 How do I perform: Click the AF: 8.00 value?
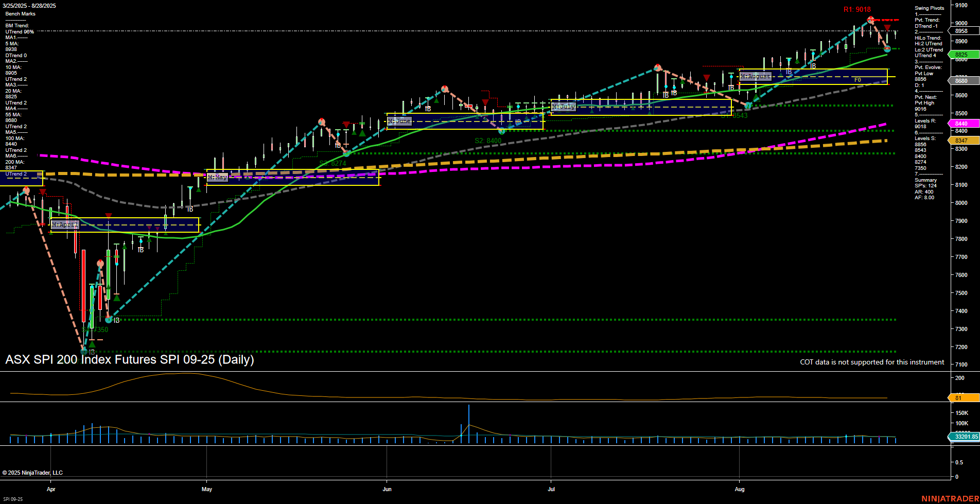[x=924, y=198]
